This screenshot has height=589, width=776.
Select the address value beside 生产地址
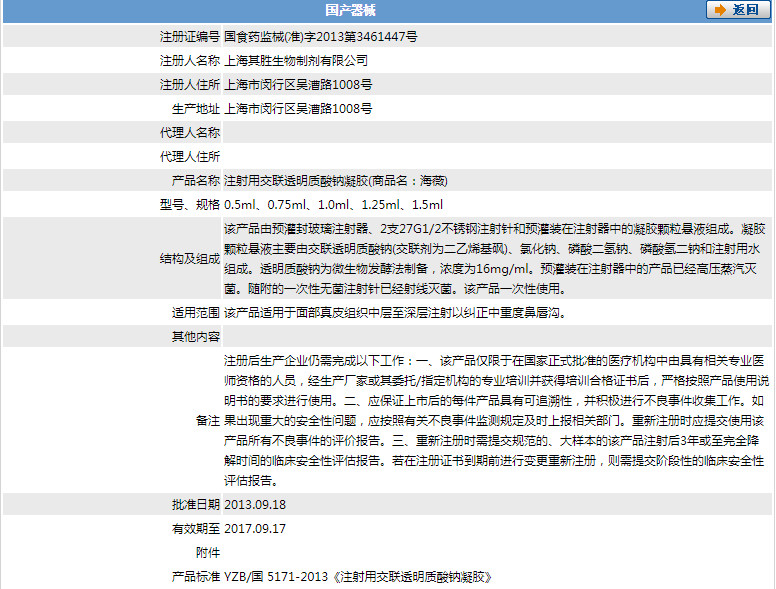pos(298,108)
